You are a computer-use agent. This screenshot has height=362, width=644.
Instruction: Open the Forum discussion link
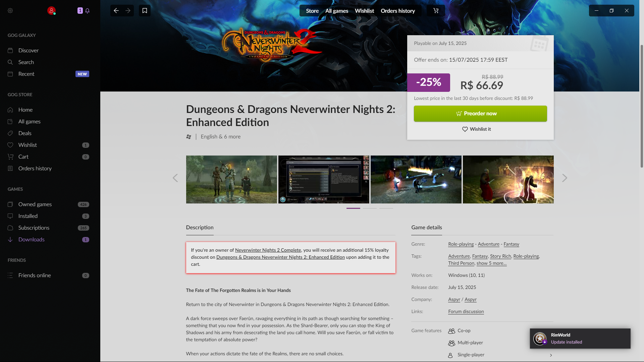tap(466, 312)
